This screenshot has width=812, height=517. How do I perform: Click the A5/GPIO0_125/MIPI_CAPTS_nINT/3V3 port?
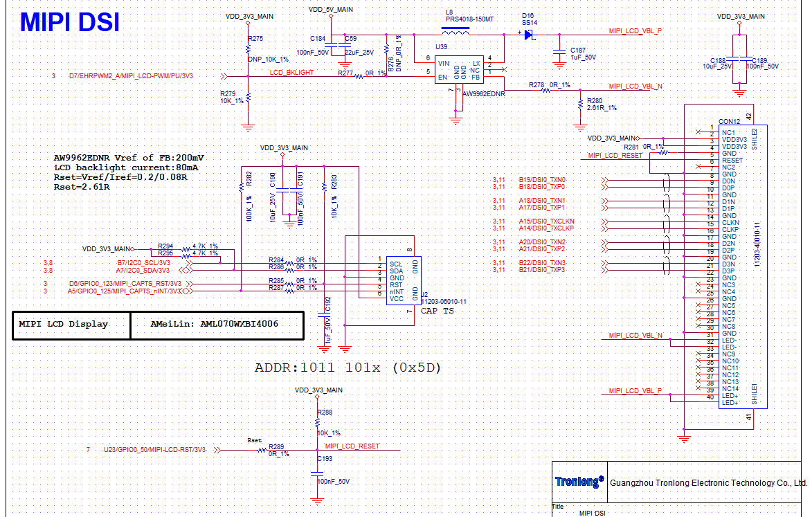(125, 291)
